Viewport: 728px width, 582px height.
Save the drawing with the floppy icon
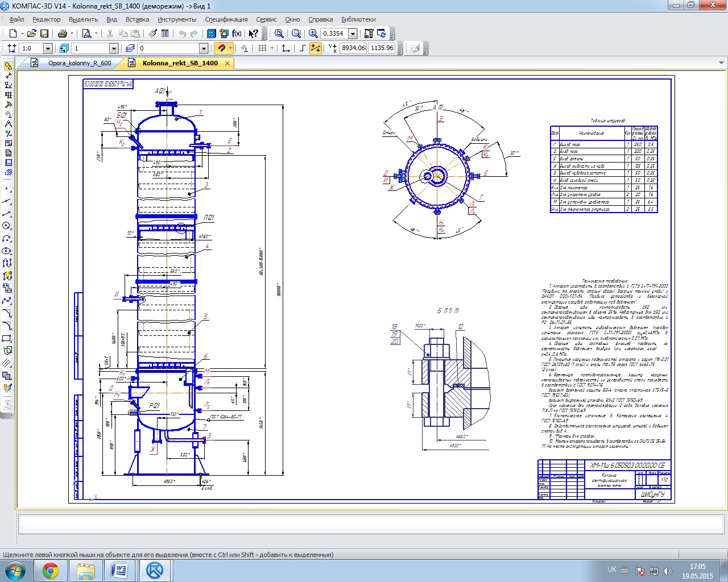point(44,34)
